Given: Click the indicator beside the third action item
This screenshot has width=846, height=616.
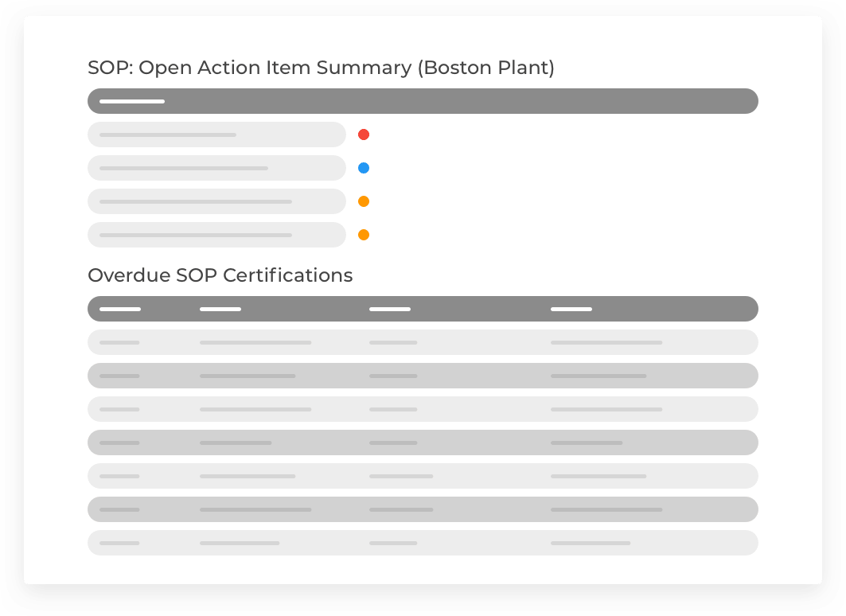Looking at the screenshot, I should coord(364,201).
